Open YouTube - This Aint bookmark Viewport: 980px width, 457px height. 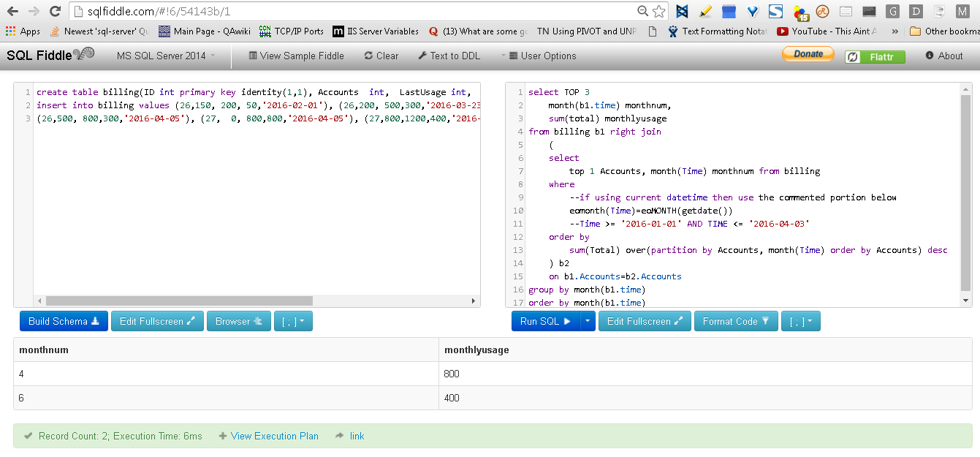click(827, 31)
